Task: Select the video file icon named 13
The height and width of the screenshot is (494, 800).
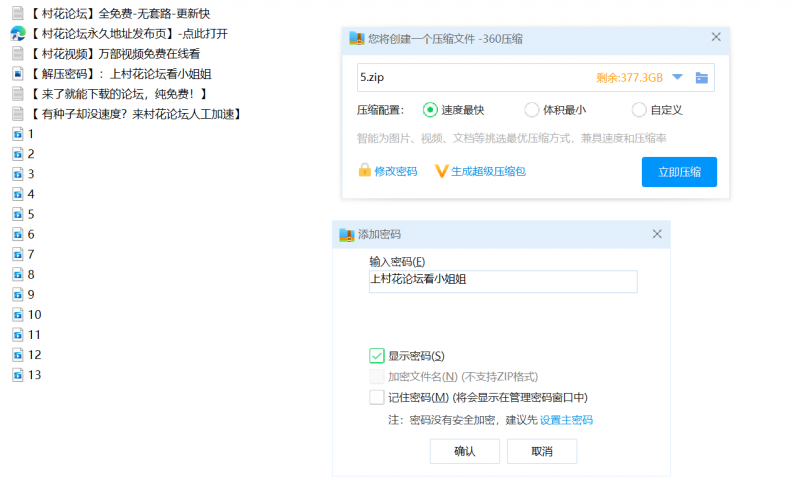Action: (17, 375)
